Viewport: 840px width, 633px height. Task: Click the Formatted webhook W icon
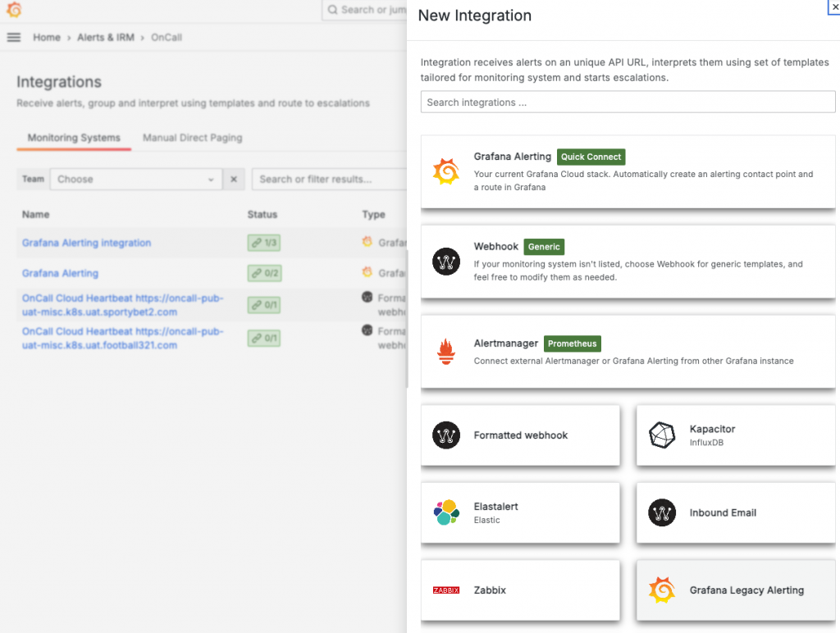445,435
